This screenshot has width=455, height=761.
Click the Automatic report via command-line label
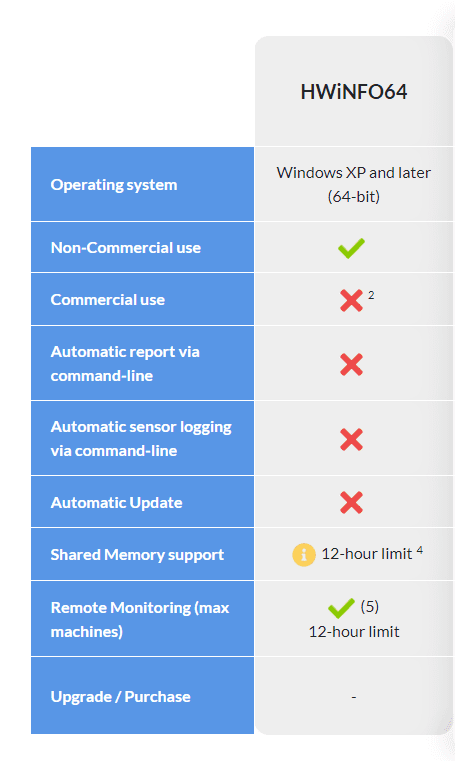tap(125, 364)
